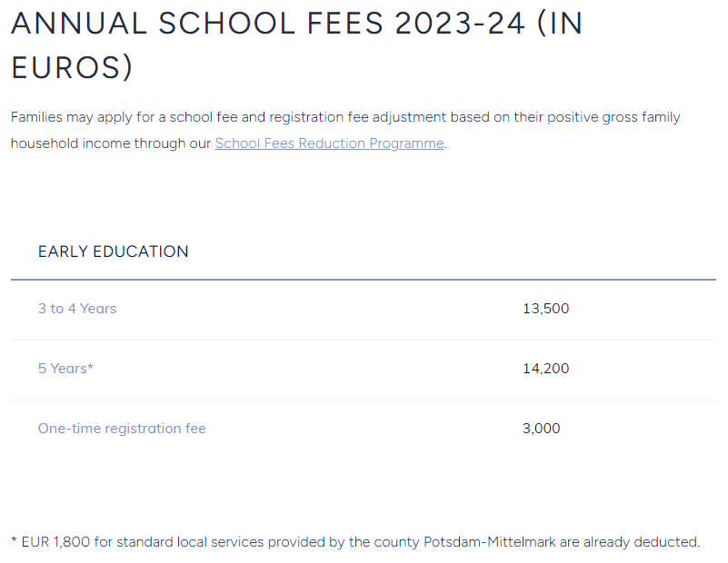Viewport: 728px width, 563px height.
Task: Select the 3,000 registration fee amount
Action: tap(542, 429)
